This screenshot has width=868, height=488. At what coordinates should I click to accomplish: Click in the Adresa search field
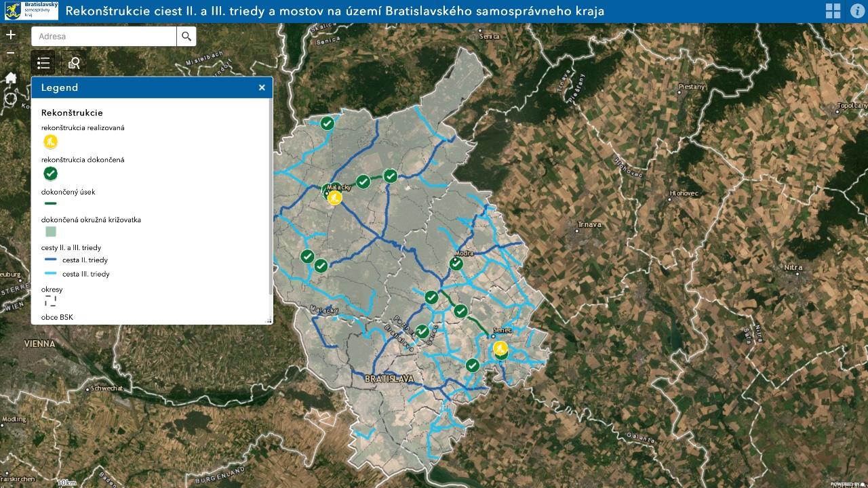point(104,37)
